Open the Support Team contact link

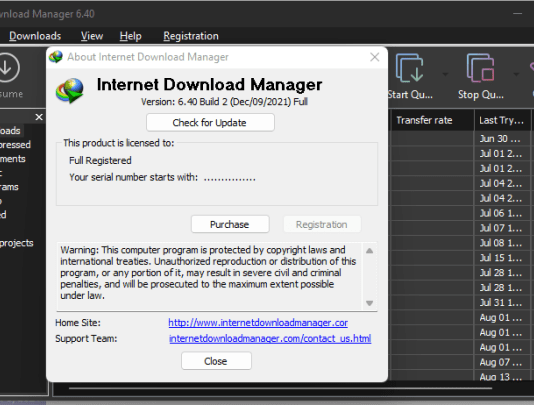click(x=270, y=339)
